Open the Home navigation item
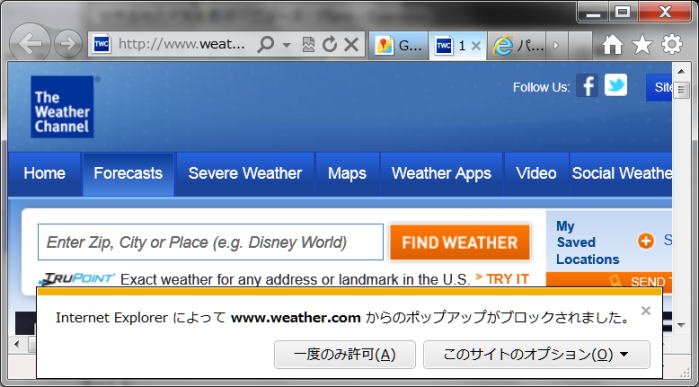The height and width of the screenshot is (387, 699). point(45,173)
